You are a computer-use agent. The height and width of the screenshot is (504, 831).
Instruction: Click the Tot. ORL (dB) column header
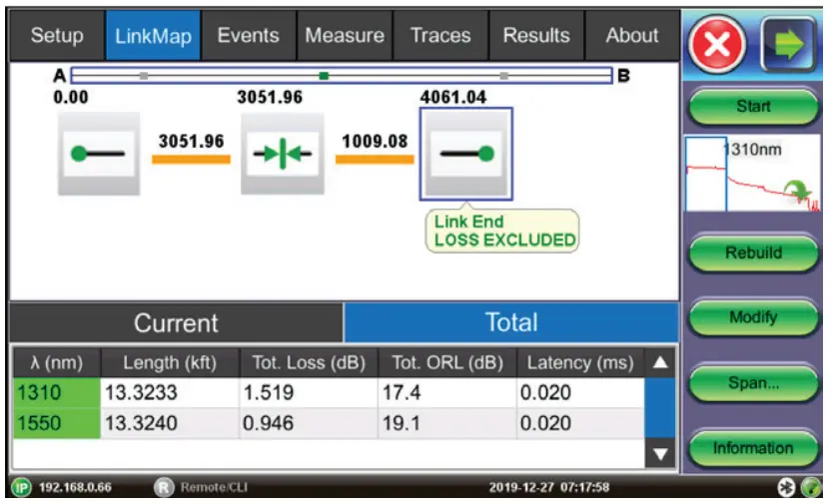[x=447, y=362]
